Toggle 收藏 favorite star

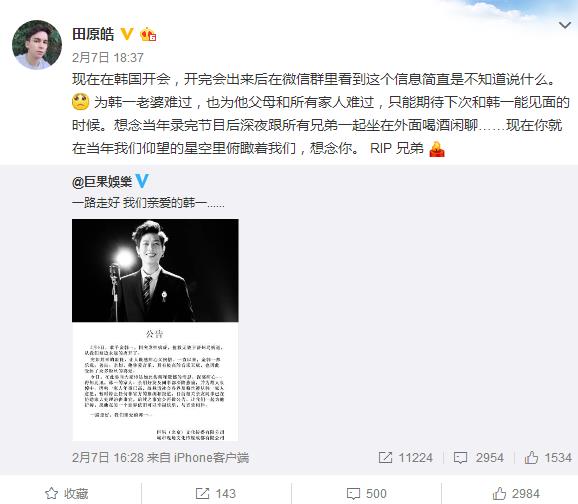click(x=67, y=493)
